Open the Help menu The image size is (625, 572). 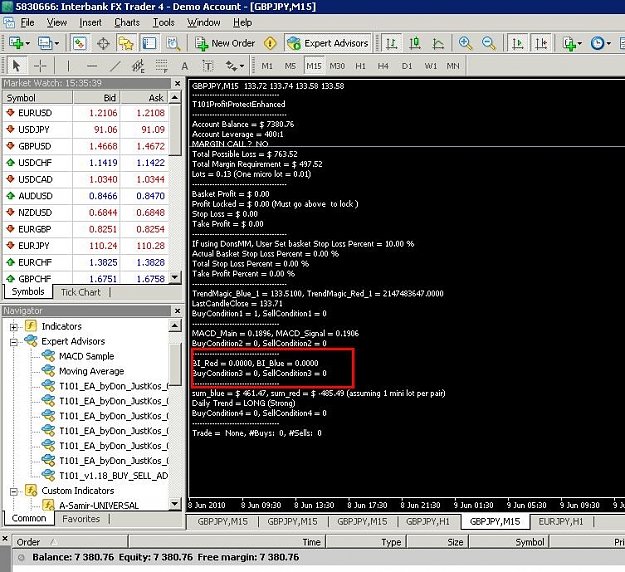pyautogui.click(x=242, y=23)
